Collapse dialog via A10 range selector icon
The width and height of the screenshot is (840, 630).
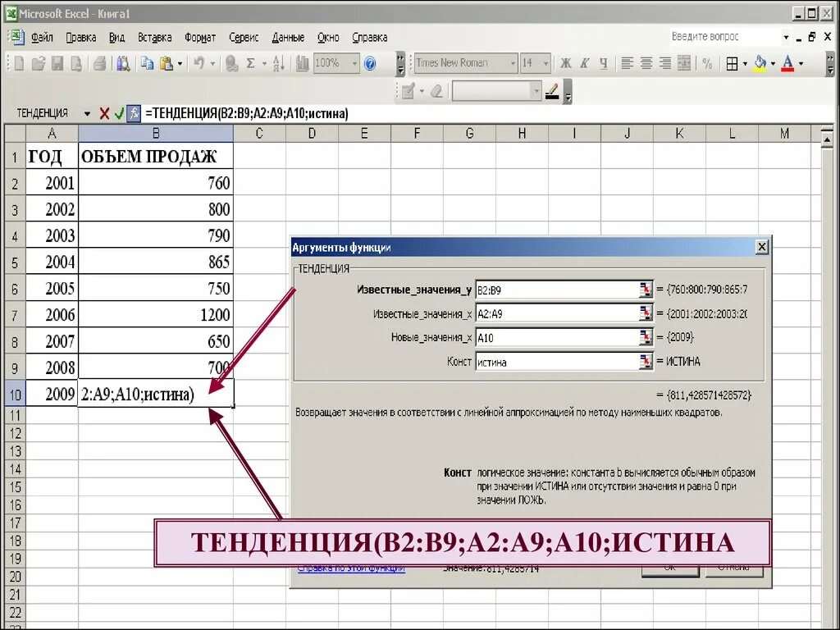tap(646, 337)
